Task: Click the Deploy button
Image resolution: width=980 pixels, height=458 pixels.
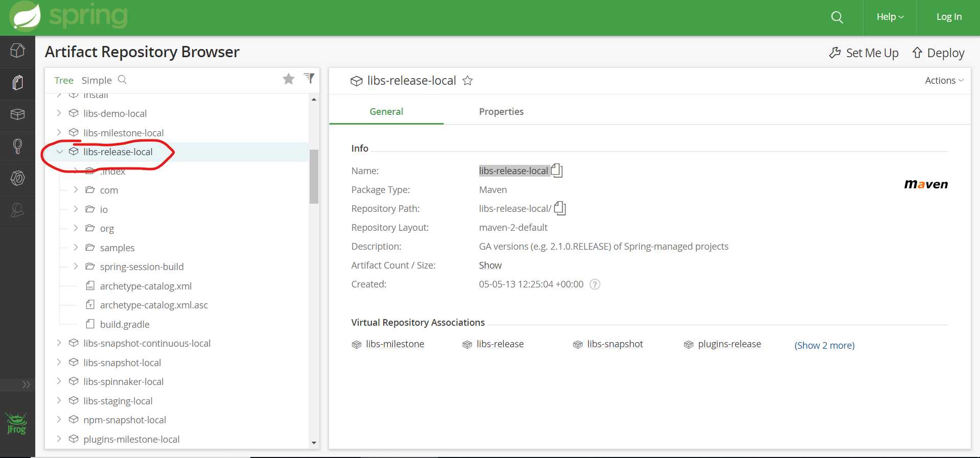Action: pyautogui.click(x=939, y=53)
